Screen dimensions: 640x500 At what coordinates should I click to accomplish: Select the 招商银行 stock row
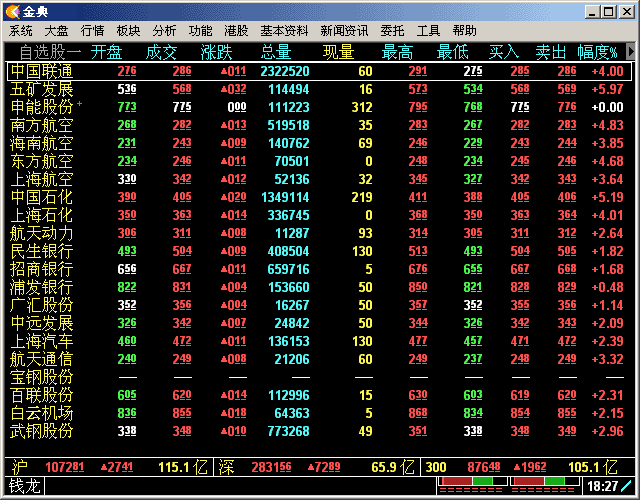click(x=319, y=269)
